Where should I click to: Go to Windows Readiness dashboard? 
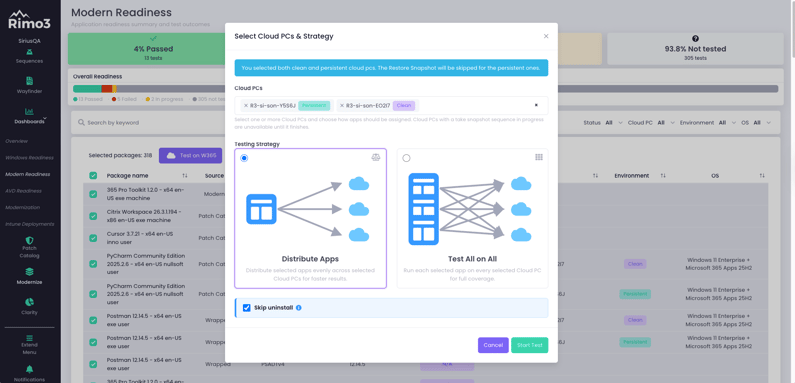pyautogui.click(x=29, y=158)
